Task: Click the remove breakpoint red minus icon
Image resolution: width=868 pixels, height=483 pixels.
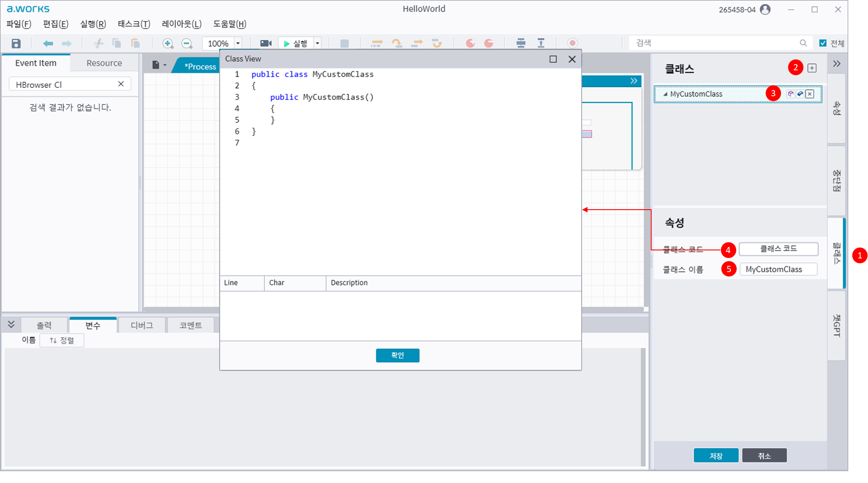Action: pyautogui.click(x=489, y=43)
